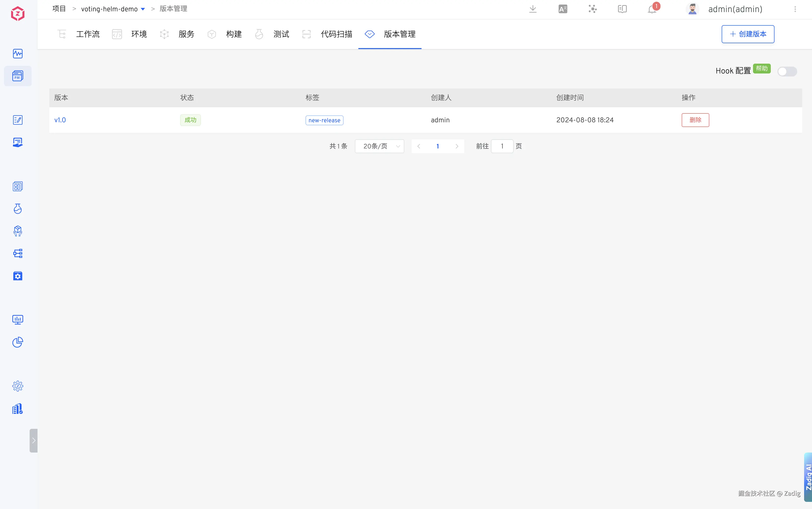Screen dimensions: 812x509
Task: Toggle the Hook 配置 switch
Action: point(787,71)
